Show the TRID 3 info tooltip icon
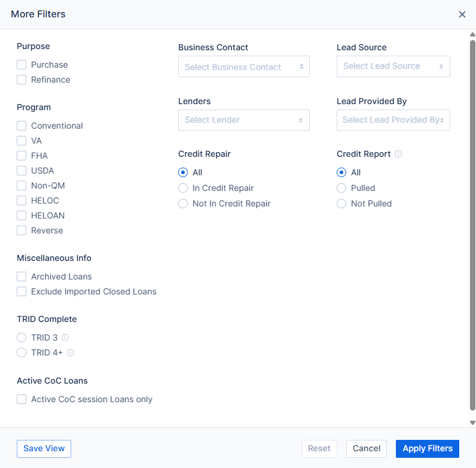 pos(65,338)
